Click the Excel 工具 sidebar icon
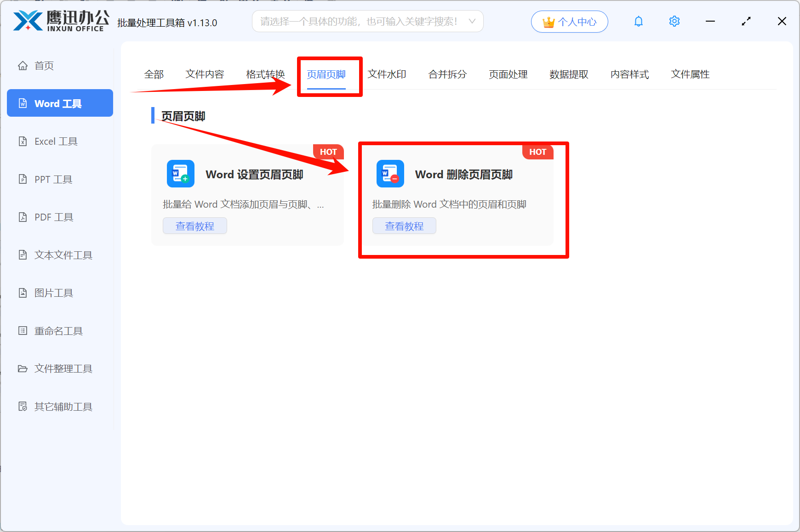This screenshot has width=800, height=532. 23,141
